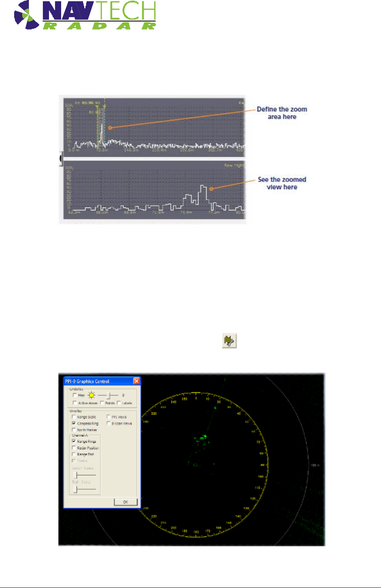
Task: Click the Trail seconds slider
Action: click(x=84, y=489)
